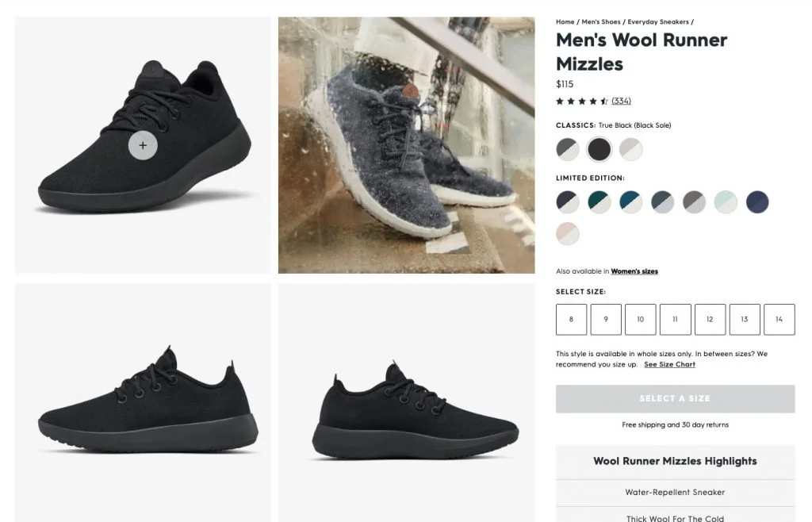Select the light gray classics swatch

click(630, 149)
